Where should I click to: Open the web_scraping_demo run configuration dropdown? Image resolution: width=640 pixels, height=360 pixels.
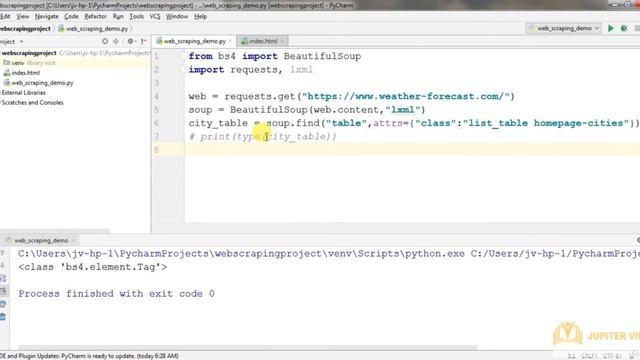coord(563,28)
